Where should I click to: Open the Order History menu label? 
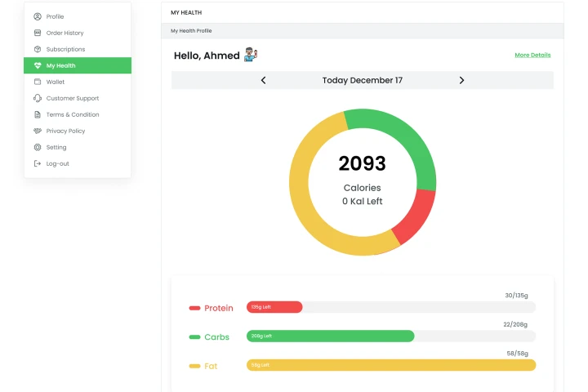click(x=65, y=33)
